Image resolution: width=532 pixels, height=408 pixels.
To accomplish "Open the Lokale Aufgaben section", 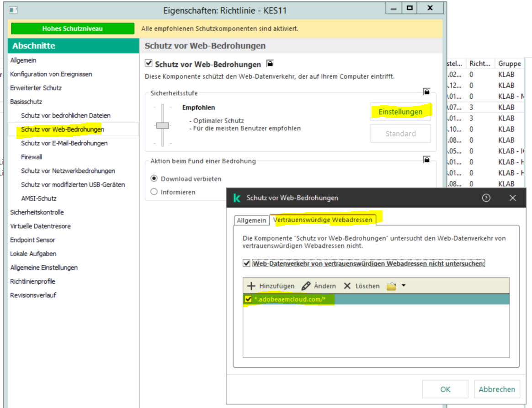I will (33, 254).
